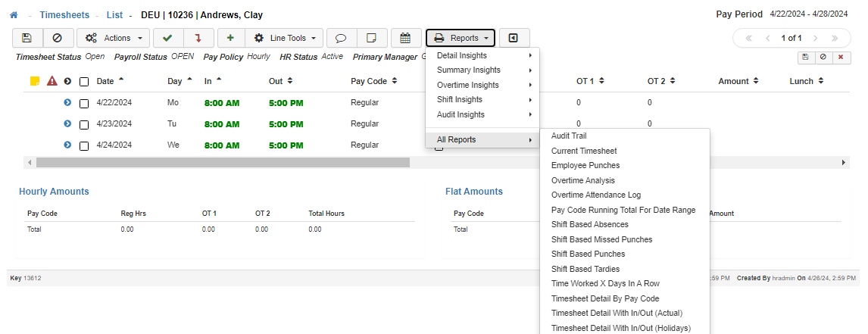This screenshot has width=868, height=334.
Task: Check the box for the 4/22/2024 row
Action: pyautogui.click(x=84, y=102)
